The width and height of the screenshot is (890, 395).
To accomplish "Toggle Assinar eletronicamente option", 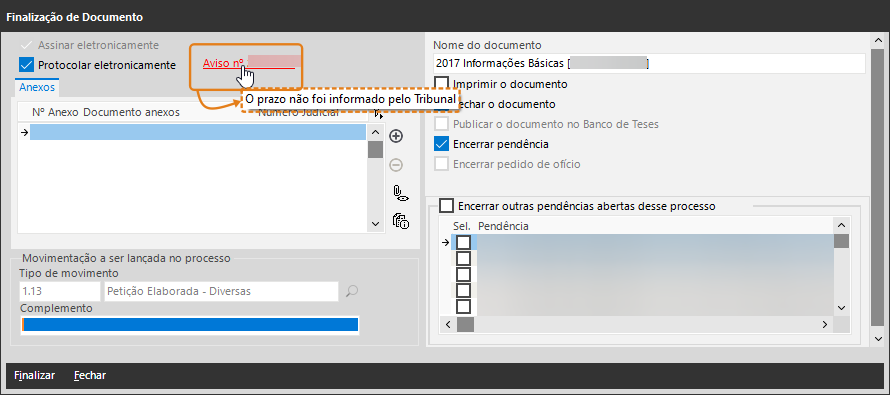I will [89, 45].
